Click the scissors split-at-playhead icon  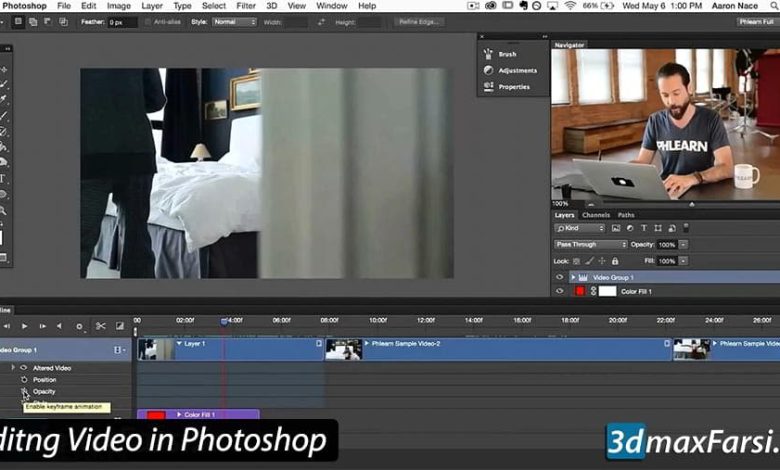coord(101,326)
